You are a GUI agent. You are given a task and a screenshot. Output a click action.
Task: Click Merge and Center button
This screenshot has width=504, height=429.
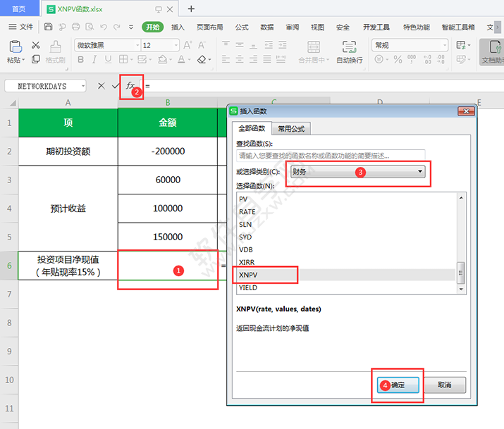coord(314,52)
